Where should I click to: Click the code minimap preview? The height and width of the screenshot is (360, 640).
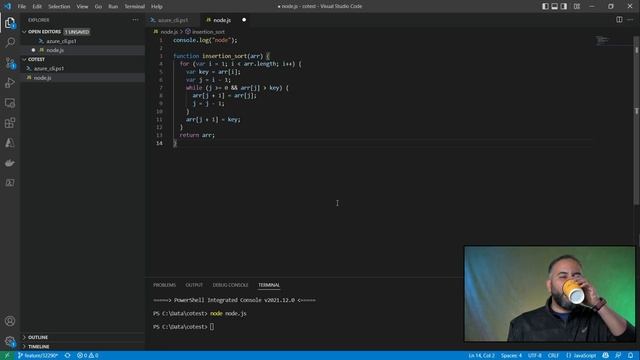[x=602, y=40]
